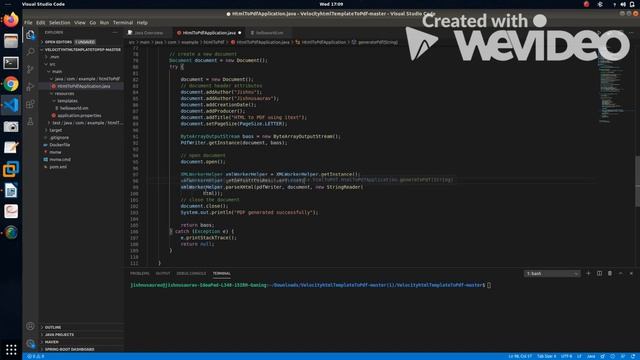Switch to the Debug Console panel tab

(191, 273)
